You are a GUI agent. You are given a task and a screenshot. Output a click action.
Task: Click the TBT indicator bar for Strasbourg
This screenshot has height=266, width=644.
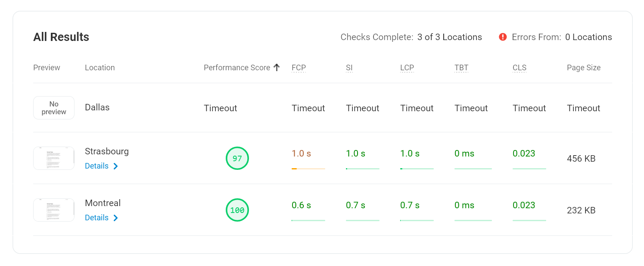[473, 169]
